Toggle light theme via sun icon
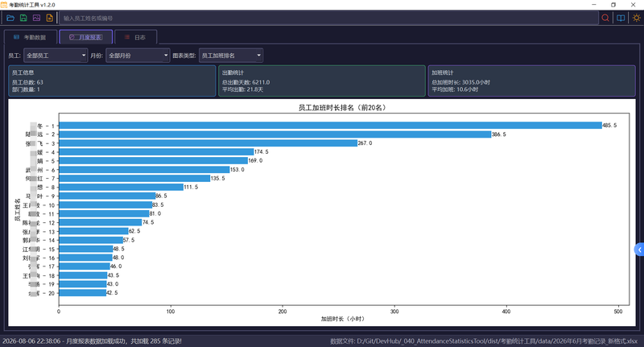The width and height of the screenshot is (644, 347). pos(636,18)
